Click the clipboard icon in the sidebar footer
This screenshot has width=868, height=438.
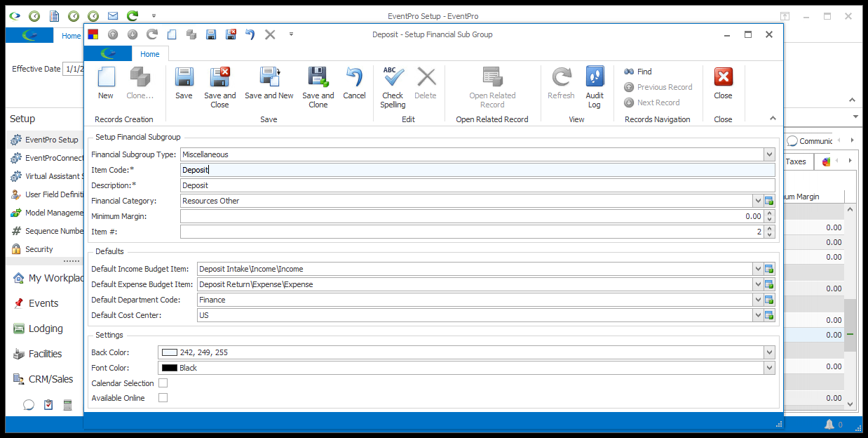pyautogui.click(x=48, y=404)
